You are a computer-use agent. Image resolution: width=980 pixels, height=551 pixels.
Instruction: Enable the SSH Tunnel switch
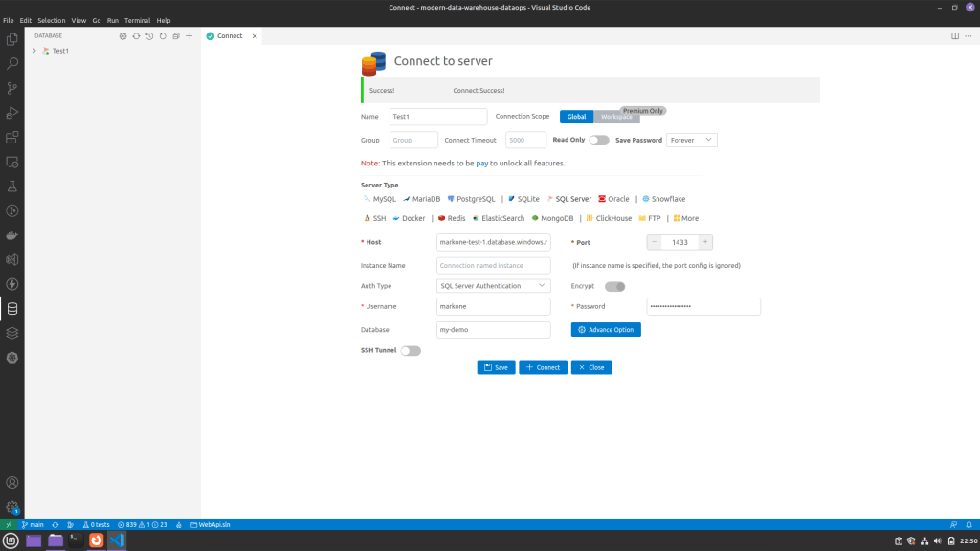pyautogui.click(x=411, y=351)
